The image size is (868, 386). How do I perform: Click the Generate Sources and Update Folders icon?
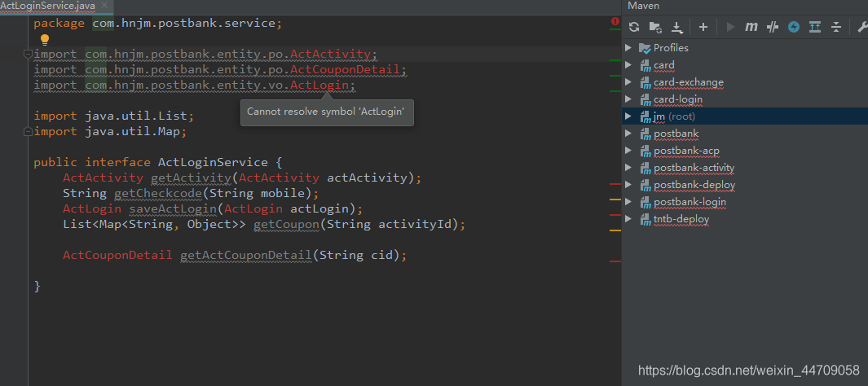pyautogui.click(x=655, y=27)
